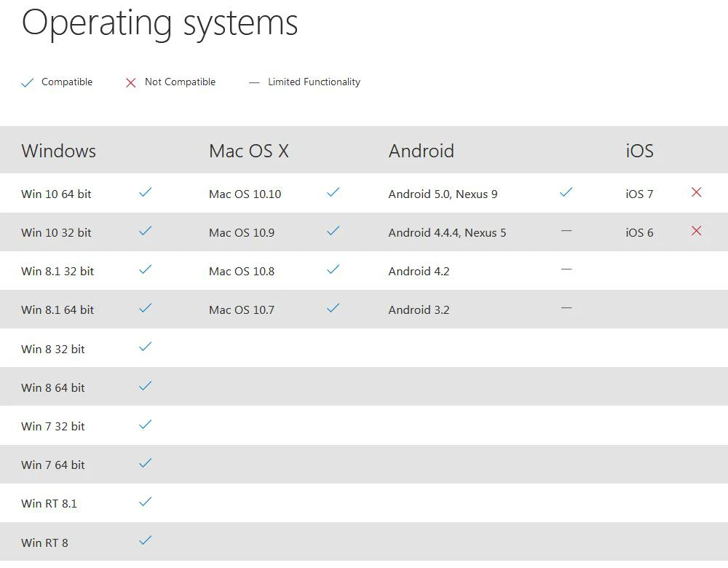The width and height of the screenshot is (728, 568).
Task: Click the Not Compatible legend X icon
Action: point(131,83)
